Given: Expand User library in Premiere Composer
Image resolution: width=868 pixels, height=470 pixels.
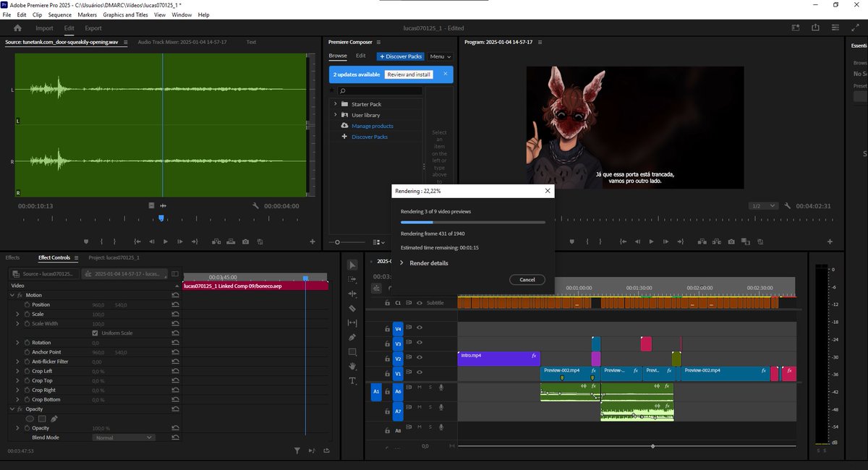Looking at the screenshot, I should [x=336, y=115].
